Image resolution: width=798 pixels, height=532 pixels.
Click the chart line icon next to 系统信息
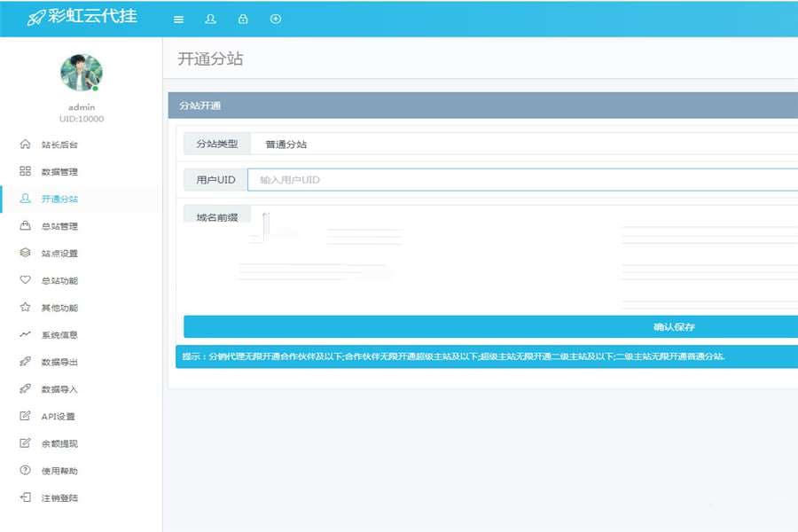(25, 334)
